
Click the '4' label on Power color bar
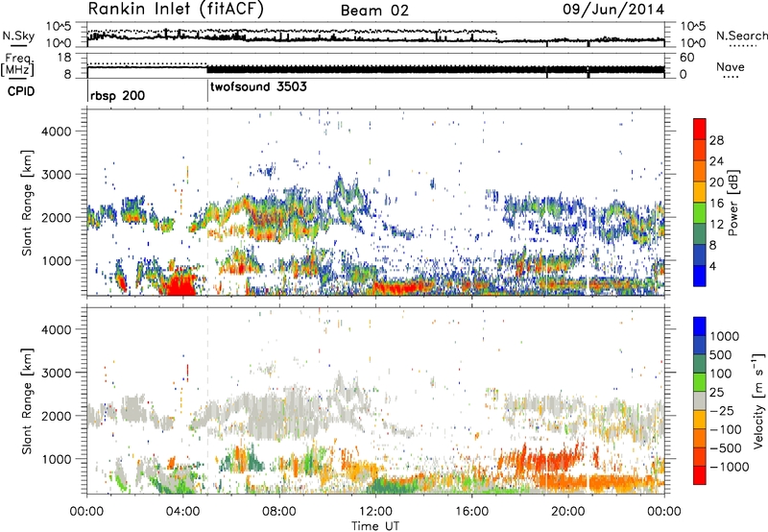[712, 266]
